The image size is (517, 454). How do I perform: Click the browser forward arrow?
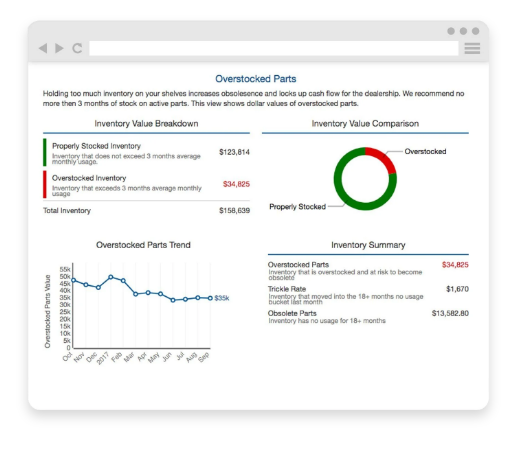click(x=59, y=48)
